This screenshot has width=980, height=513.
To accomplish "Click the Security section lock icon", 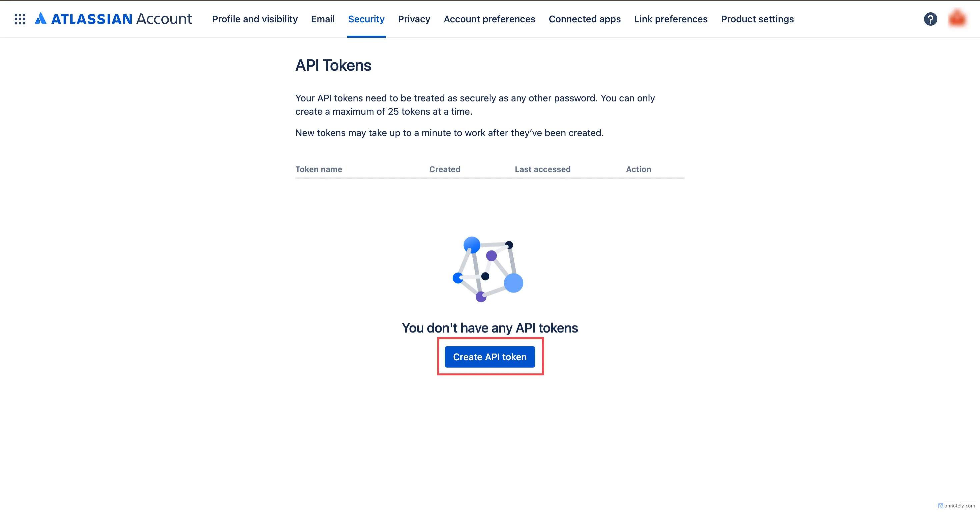I will click(366, 19).
